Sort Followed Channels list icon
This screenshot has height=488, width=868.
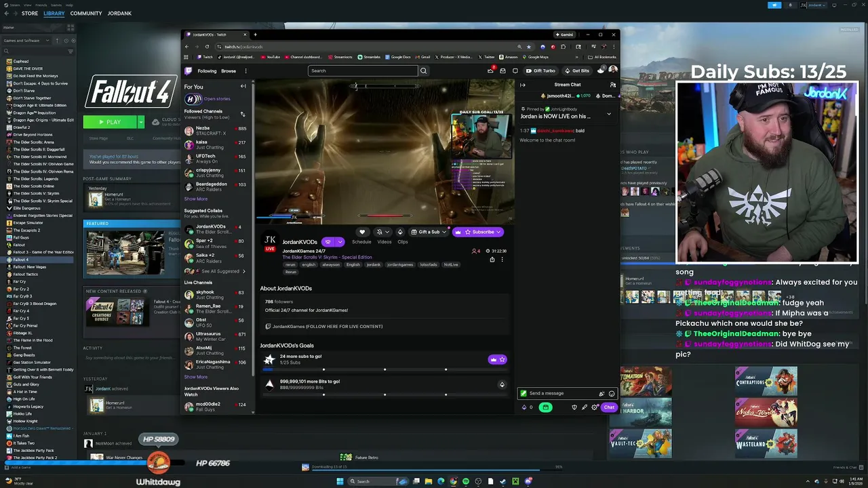click(x=243, y=114)
